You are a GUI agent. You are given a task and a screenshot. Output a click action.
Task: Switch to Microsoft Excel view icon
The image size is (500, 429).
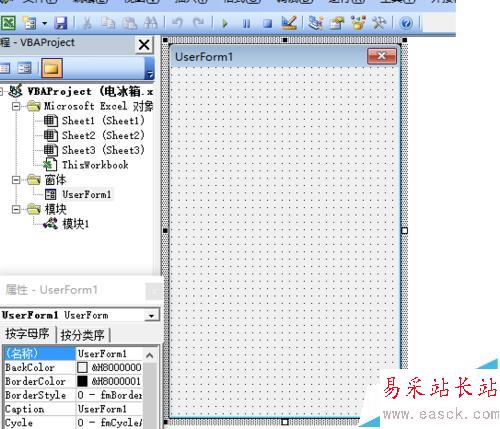click(8, 23)
